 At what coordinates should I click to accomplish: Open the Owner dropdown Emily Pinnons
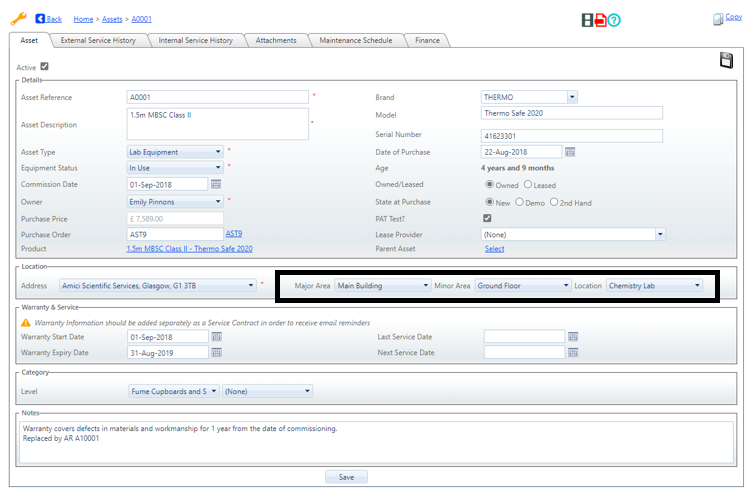pyautogui.click(x=175, y=202)
